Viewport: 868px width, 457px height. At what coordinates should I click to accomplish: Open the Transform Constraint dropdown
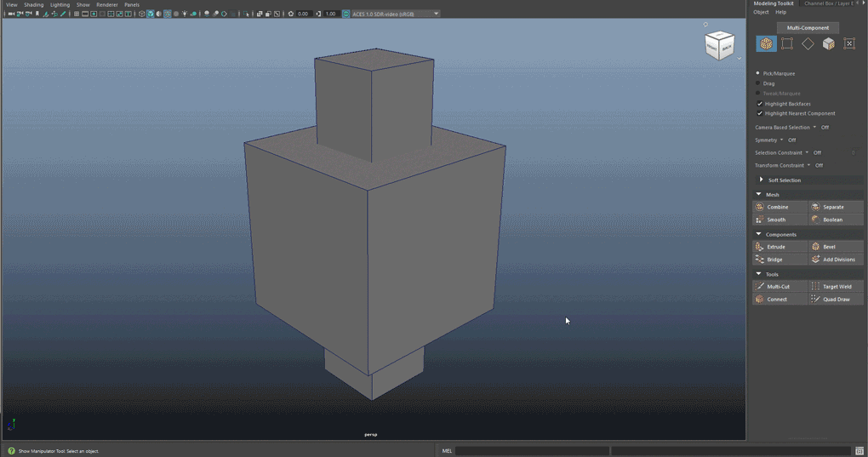[x=808, y=165]
